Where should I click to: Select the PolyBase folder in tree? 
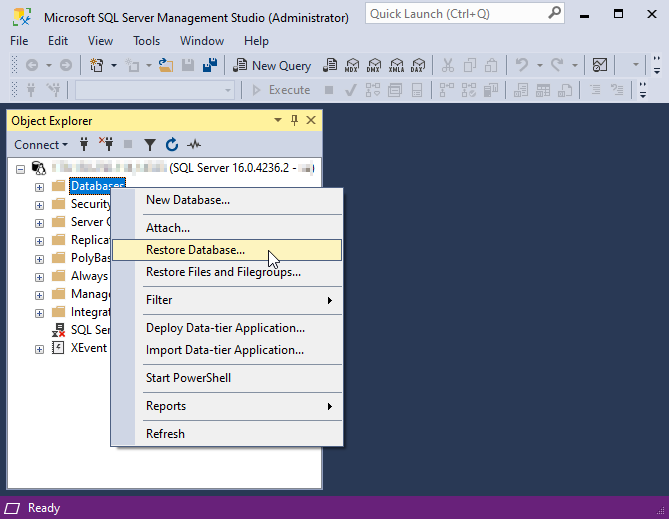coord(91,258)
